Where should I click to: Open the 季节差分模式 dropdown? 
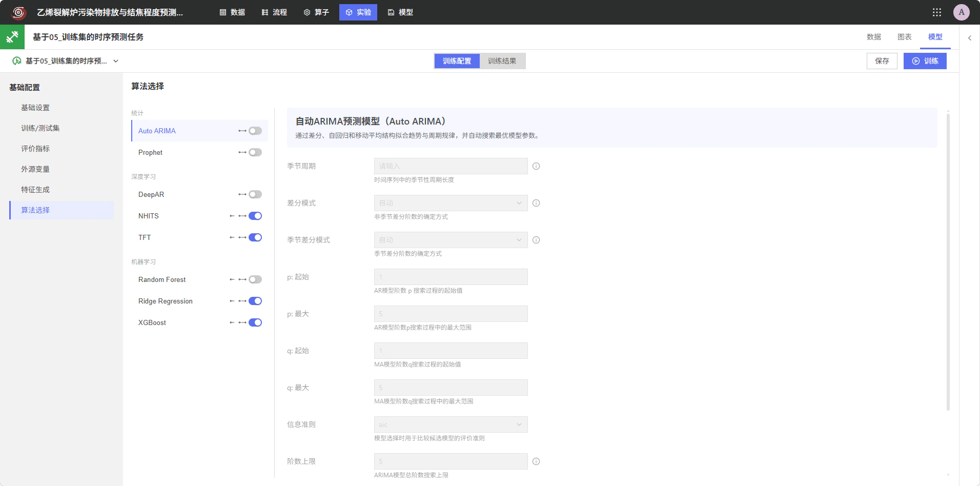pyautogui.click(x=451, y=240)
